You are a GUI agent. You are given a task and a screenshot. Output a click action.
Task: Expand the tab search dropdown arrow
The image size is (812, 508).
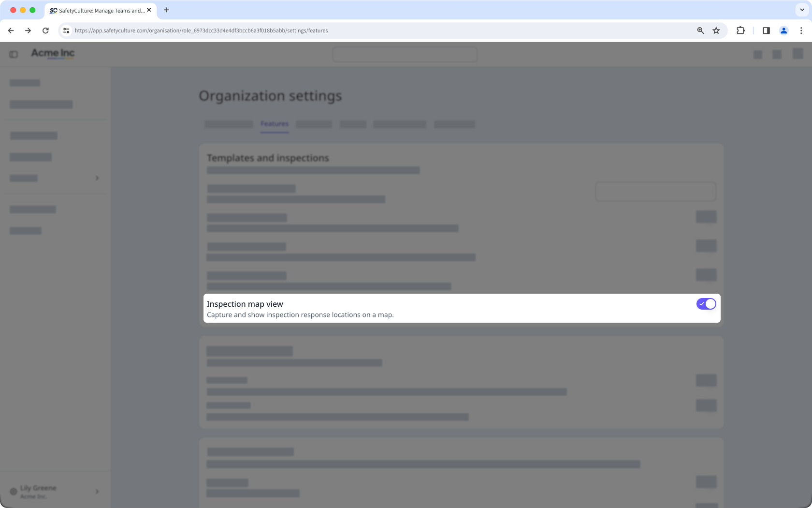(x=802, y=10)
